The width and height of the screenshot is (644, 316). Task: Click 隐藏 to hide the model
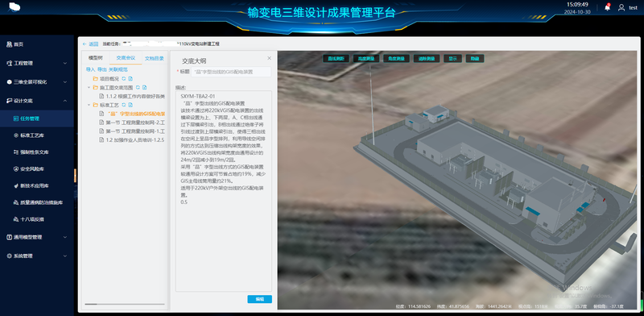pos(475,59)
